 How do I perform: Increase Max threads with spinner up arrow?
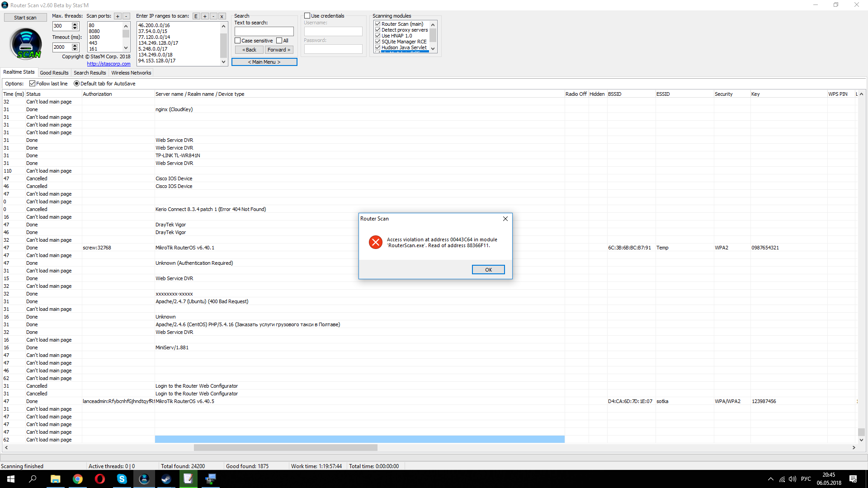pyautogui.click(x=75, y=24)
